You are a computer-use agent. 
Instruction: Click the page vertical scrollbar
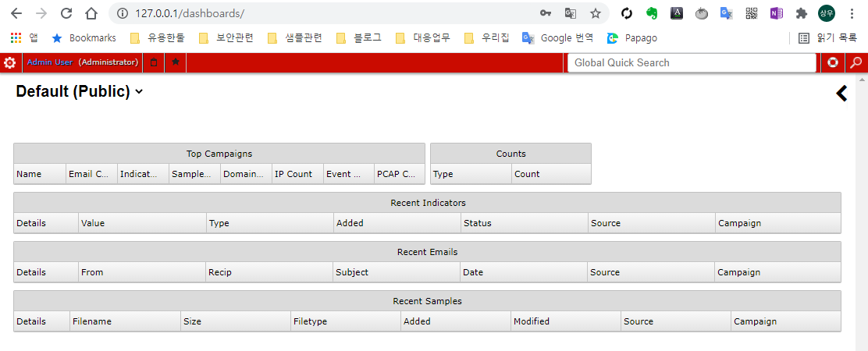click(861, 212)
